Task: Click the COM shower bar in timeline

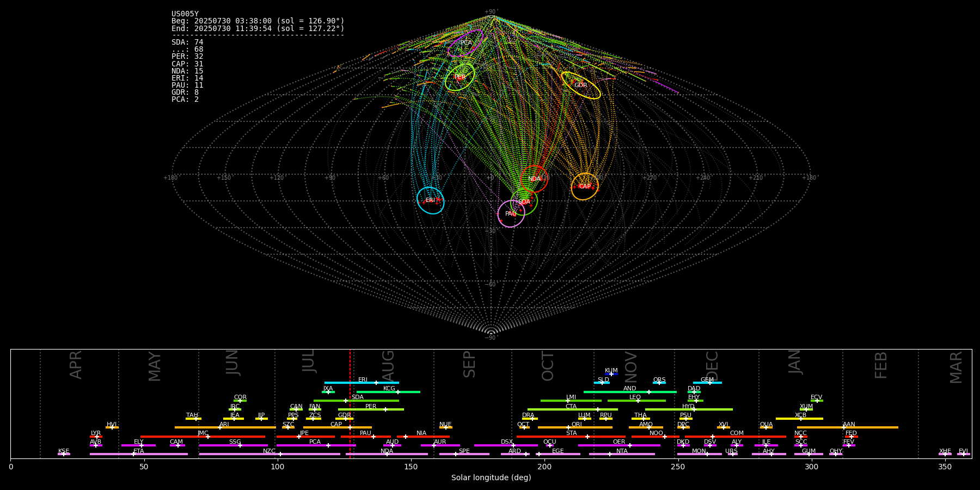Action: click(736, 437)
